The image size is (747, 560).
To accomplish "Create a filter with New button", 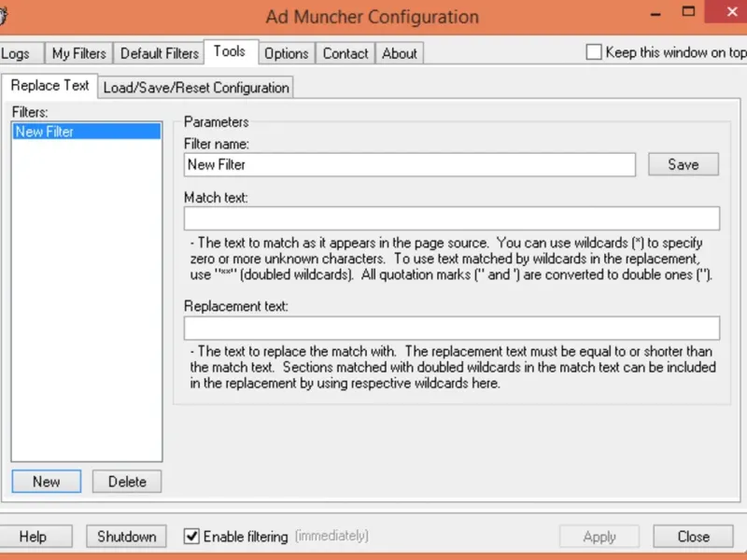I will [x=46, y=482].
